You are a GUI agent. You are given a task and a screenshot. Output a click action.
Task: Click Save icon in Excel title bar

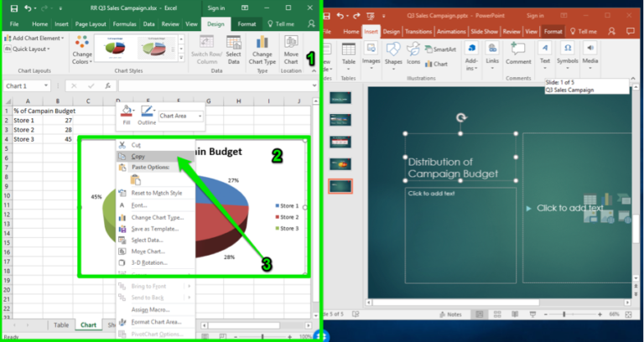coord(14,8)
